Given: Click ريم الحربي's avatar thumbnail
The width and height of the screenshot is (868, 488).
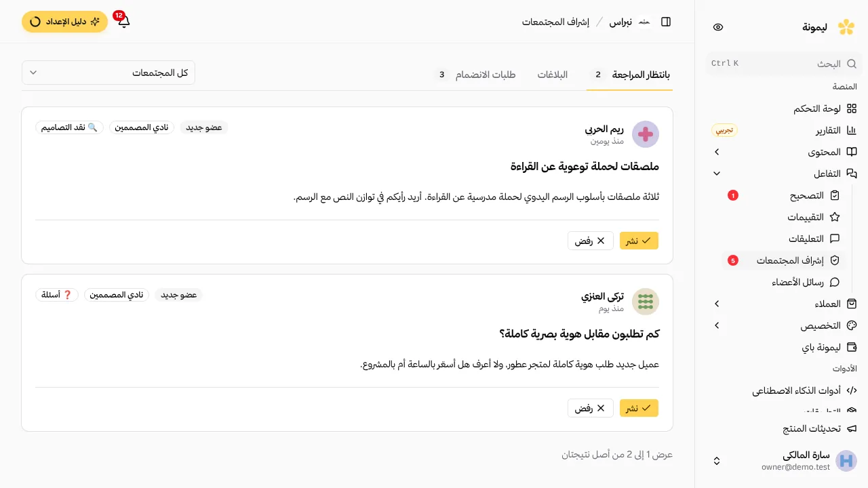Looking at the screenshot, I should pyautogui.click(x=646, y=134).
